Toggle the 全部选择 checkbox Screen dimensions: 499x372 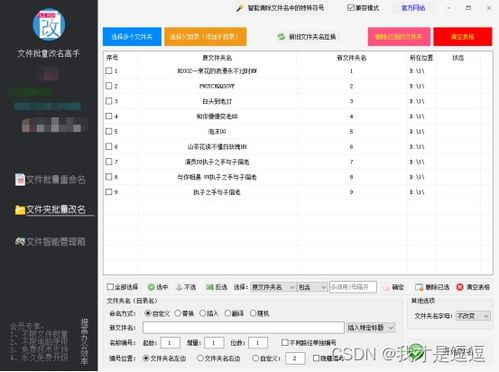[110, 287]
